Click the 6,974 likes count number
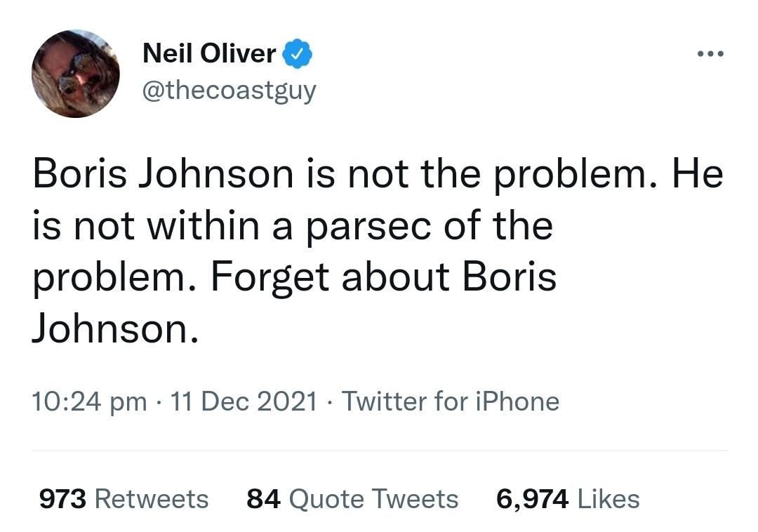The height and width of the screenshot is (532, 758). coord(532,499)
